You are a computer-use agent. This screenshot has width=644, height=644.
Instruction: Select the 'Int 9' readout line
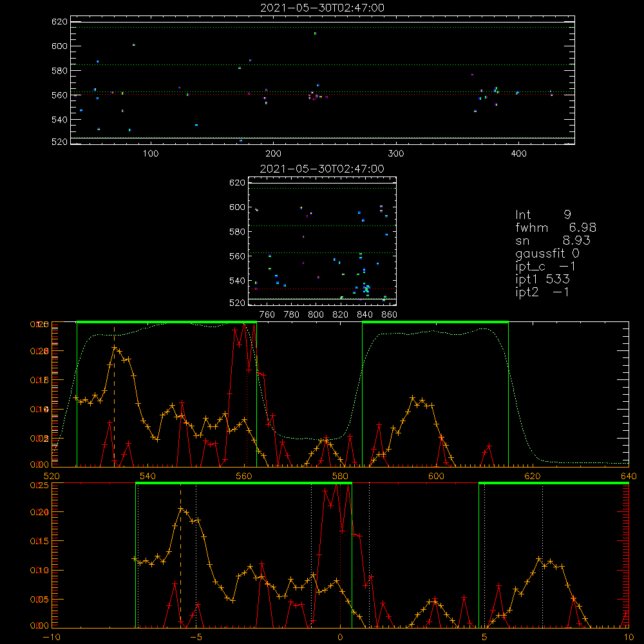coord(543,214)
